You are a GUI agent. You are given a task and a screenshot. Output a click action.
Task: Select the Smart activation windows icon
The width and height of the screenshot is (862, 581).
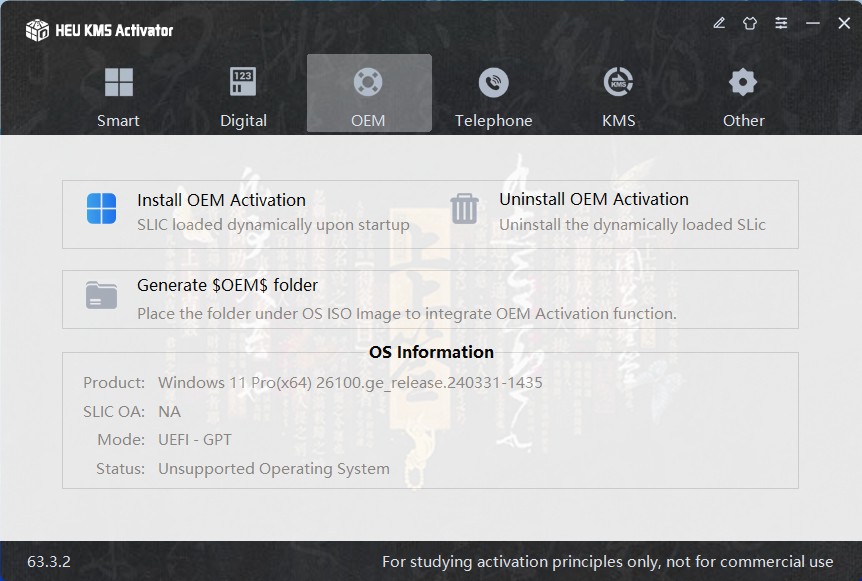click(x=118, y=82)
